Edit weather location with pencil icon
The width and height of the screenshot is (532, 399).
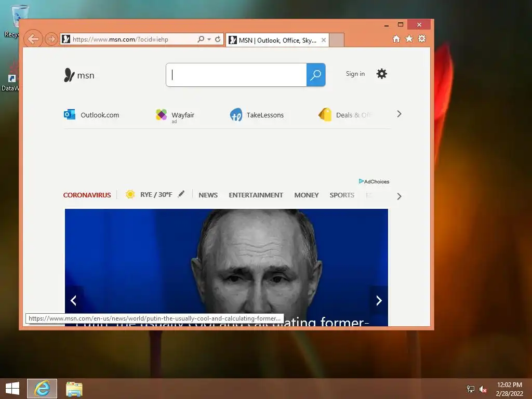coord(181,194)
